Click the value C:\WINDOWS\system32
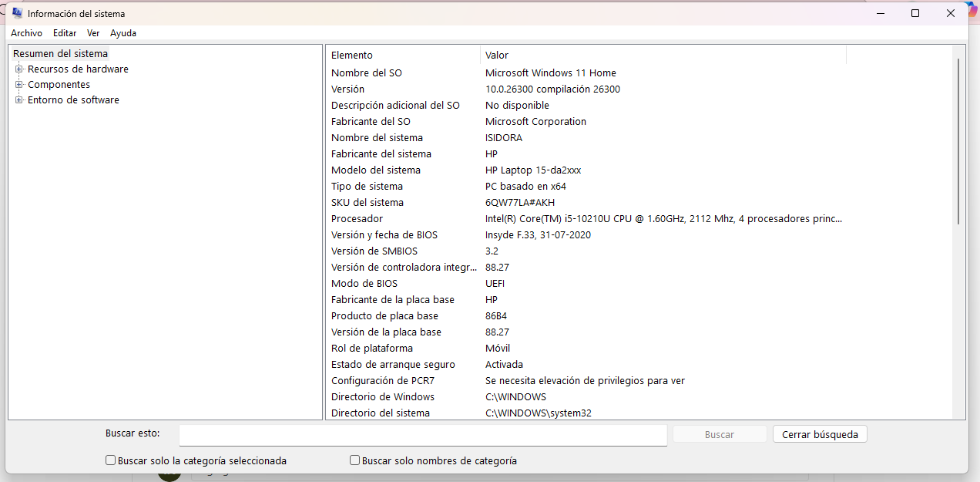The height and width of the screenshot is (482, 980). 539,413
